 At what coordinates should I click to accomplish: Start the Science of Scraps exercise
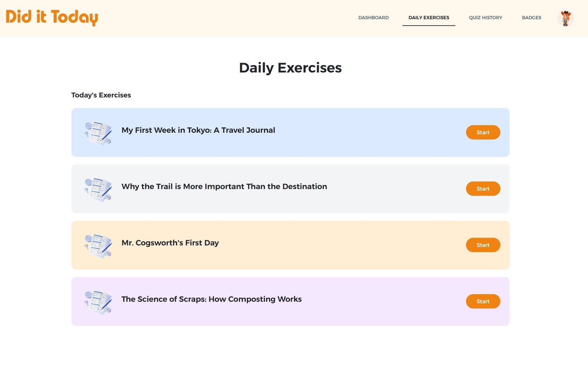coord(483,301)
